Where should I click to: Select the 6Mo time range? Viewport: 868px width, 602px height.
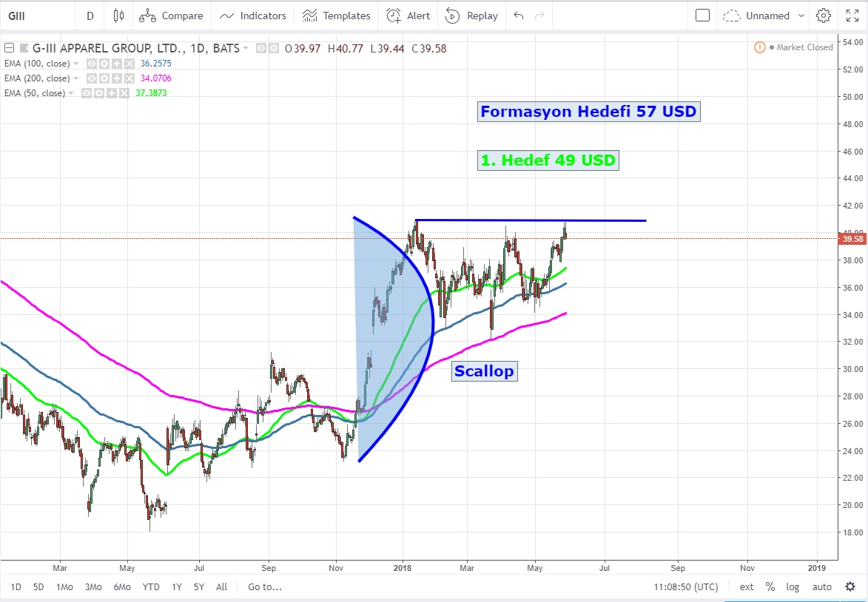(x=122, y=587)
